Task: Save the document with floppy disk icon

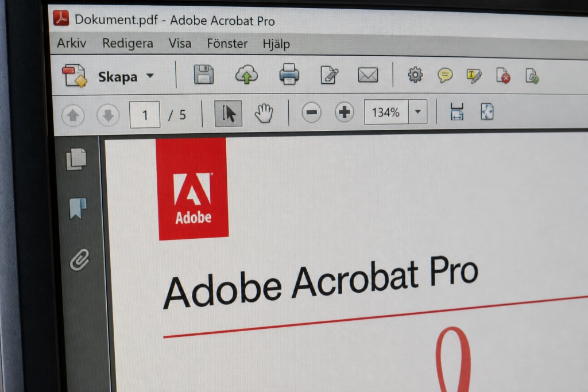Action: [204, 74]
